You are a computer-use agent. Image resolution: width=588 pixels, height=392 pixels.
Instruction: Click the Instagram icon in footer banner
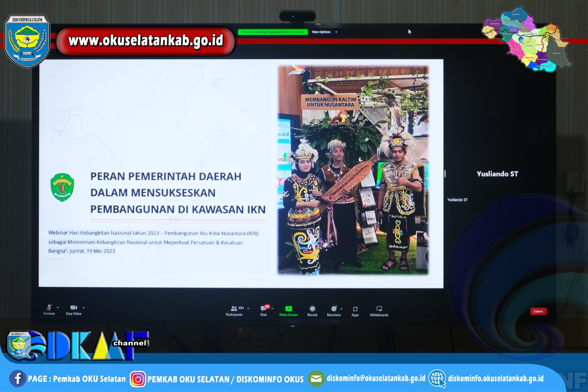point(138,379)
